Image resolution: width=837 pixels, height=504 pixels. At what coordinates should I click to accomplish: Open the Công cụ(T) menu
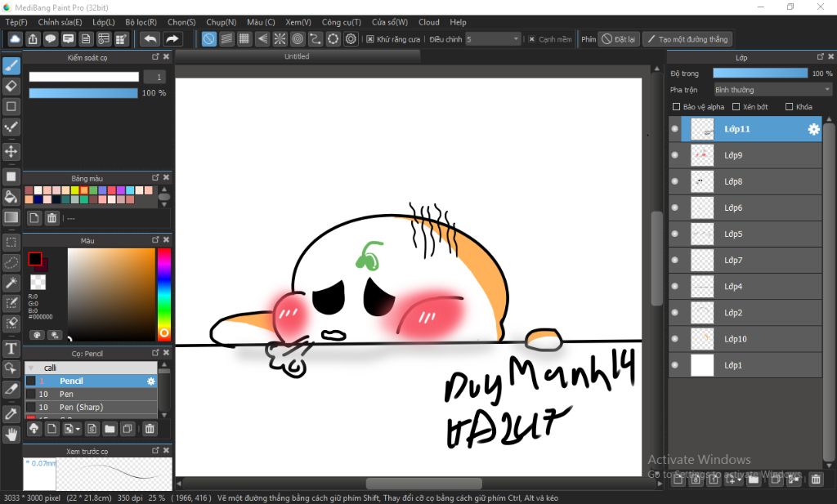point(341,22)
